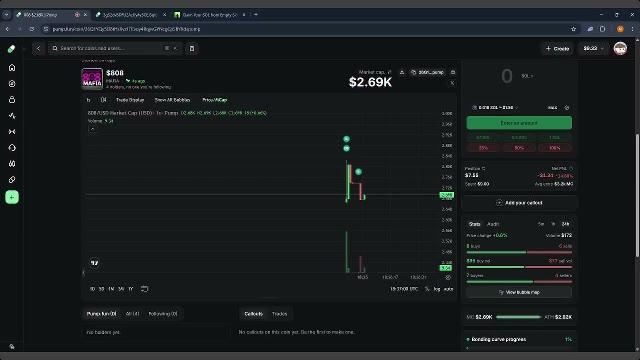Click the MC to ATH progress bar

(x=518, y=317)
